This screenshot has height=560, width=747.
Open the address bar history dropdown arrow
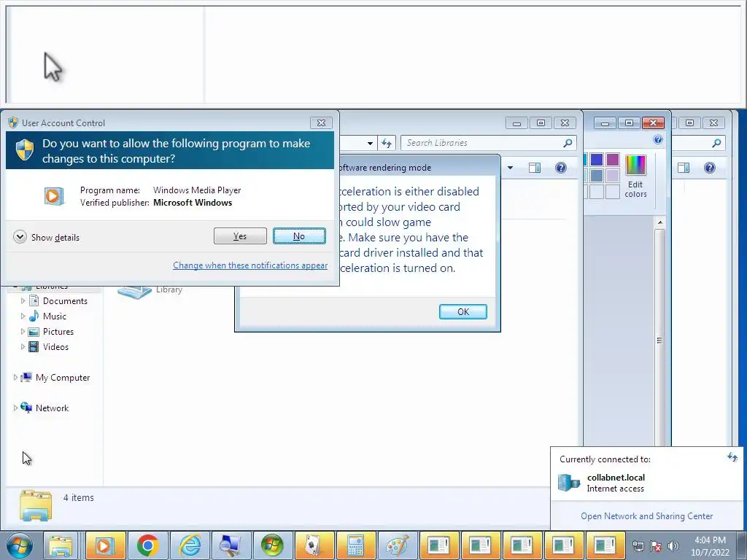[370, 143]
